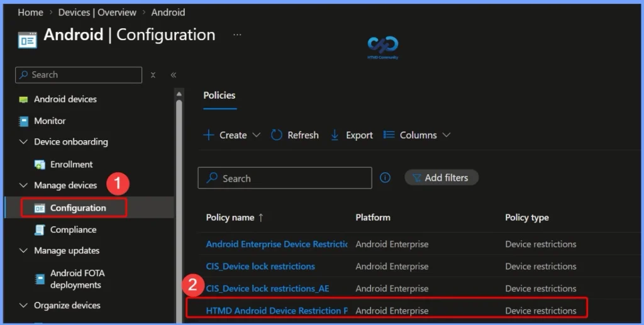Open Android devices in the sidebar
The height and width of the screenshot is (325, 644).
(x=65, y=99)
